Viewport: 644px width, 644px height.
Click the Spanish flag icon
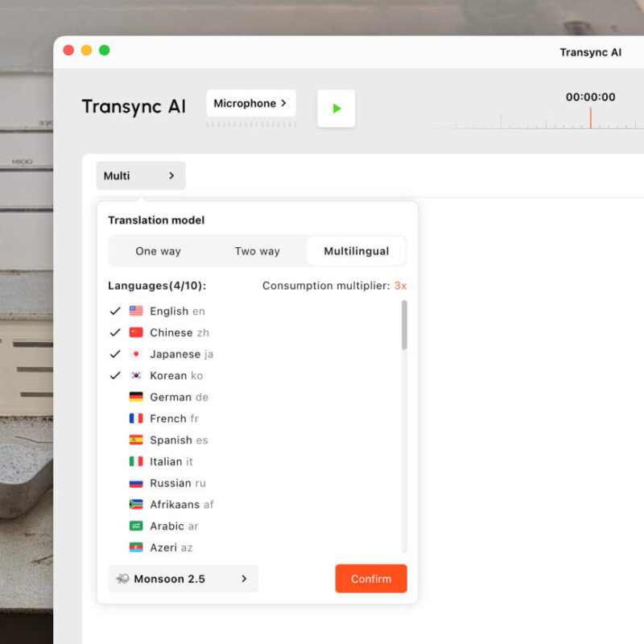tap(136, 440)
